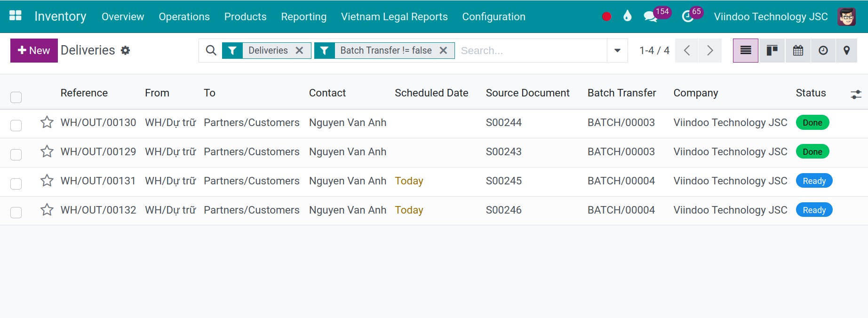The image size is (868, 318).
Task: Switch to kanban view
Action: (x=772, y=50)
